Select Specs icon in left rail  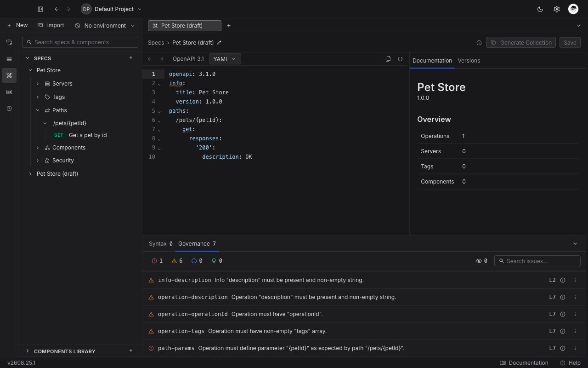point(9,75)
